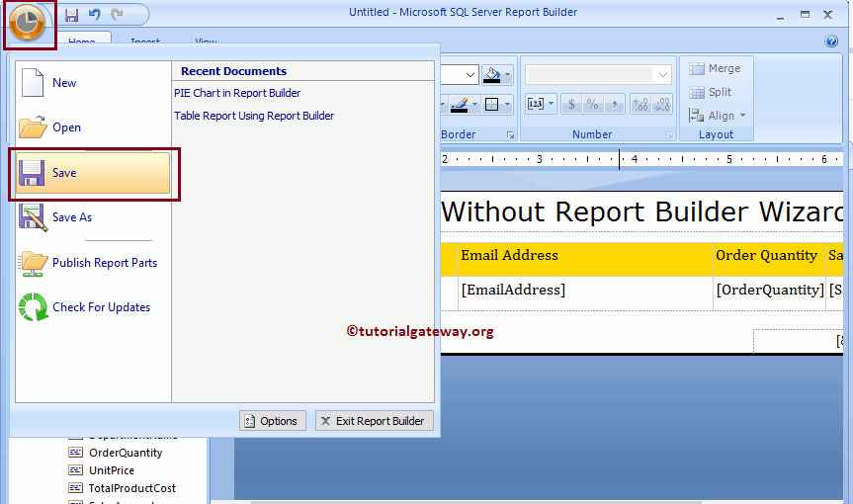Screen dimensions: 853x504
Task: Select OrderQuantity field in dataset tree
Action: (x=126, y=453)
